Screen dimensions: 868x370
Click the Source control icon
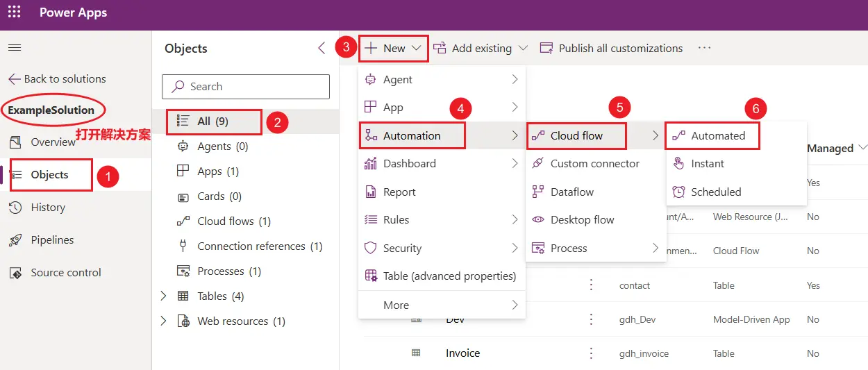pos(16,272)
